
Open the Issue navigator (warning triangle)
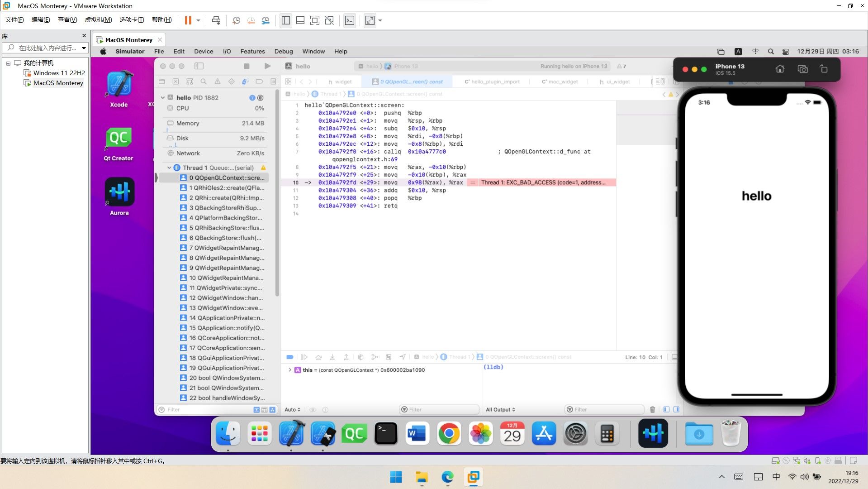[x=218, y=81]
